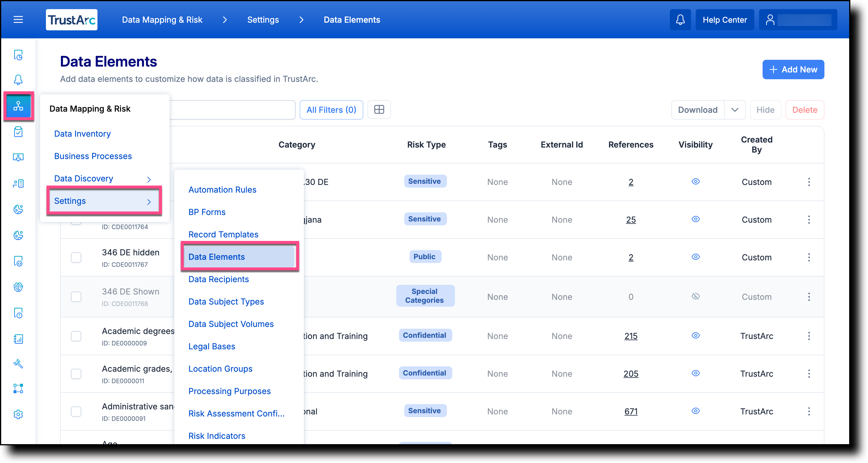Open Data Inventory from the menu
This screenshot has width=868, height=463.
pyautogui.click(x=82, y=134)
